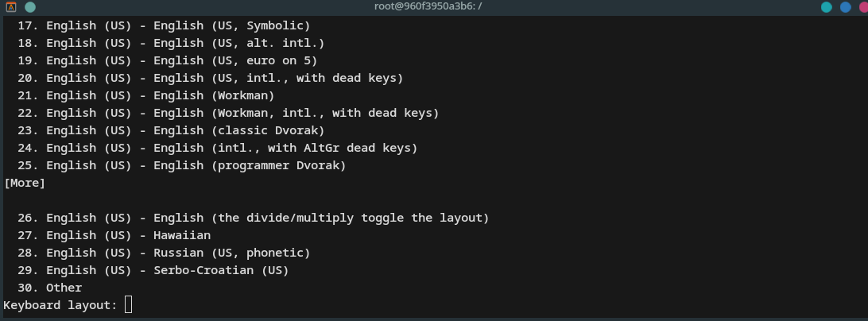Screen dimensions: 868x321
Task: Click the US, euro on 5 line
Action: tap(167, 60)
